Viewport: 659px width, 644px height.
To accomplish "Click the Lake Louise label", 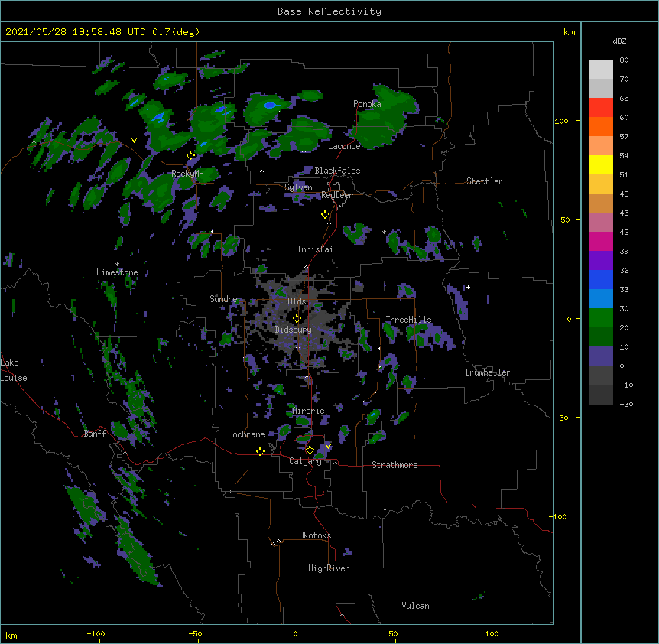I will pyautogui.click(x=14, y=370).
